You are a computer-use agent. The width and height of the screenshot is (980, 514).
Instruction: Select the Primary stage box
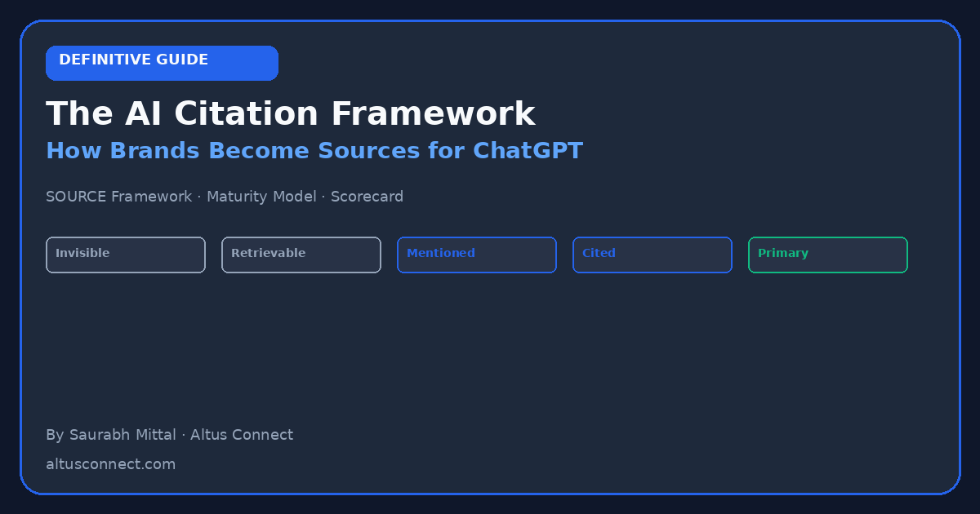[827, 255]
